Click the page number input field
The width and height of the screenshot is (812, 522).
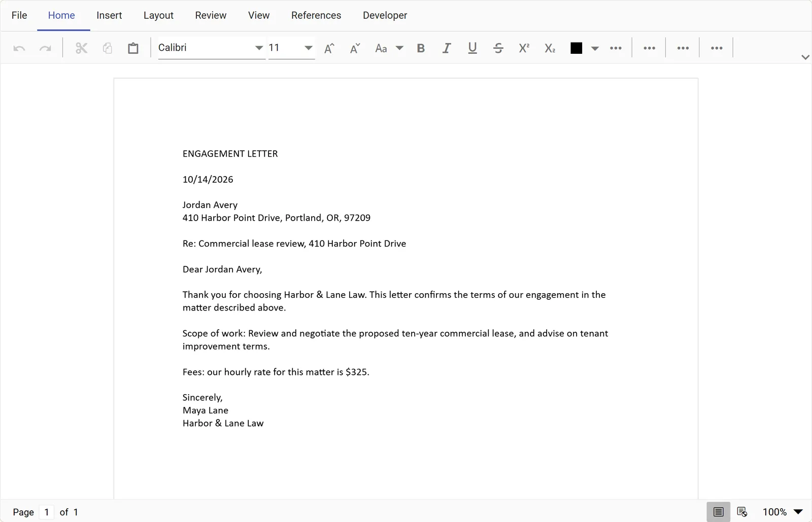click(x=46, y=512)
